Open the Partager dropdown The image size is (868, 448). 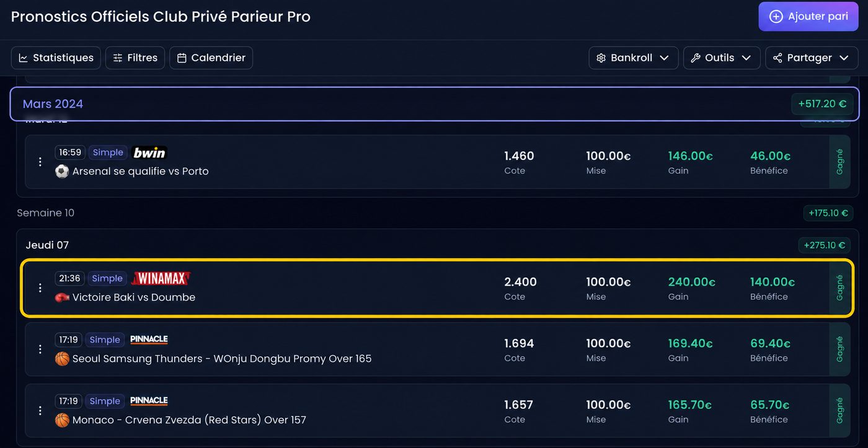(812, 58)
